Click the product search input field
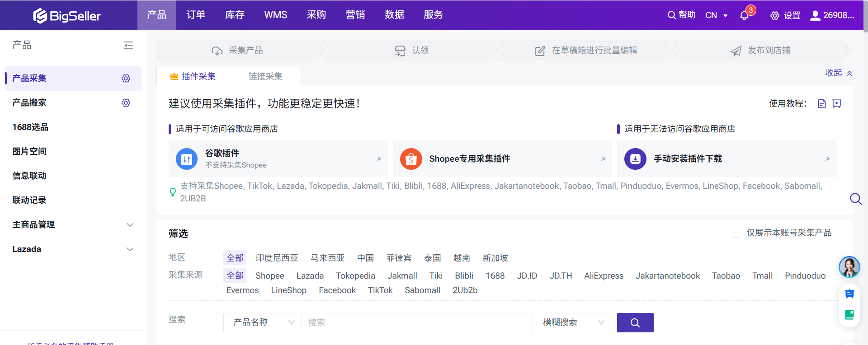868x345 pixels. pos(417,322)
